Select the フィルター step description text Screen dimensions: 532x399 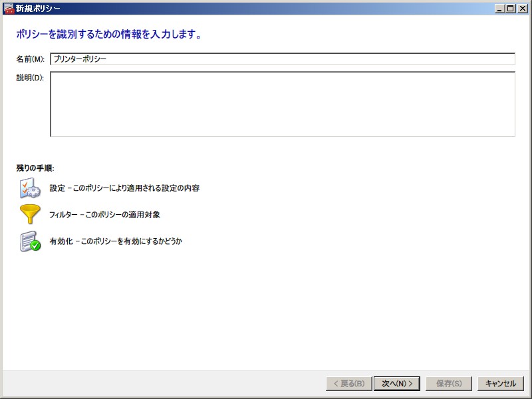click(x=104, y=215)
